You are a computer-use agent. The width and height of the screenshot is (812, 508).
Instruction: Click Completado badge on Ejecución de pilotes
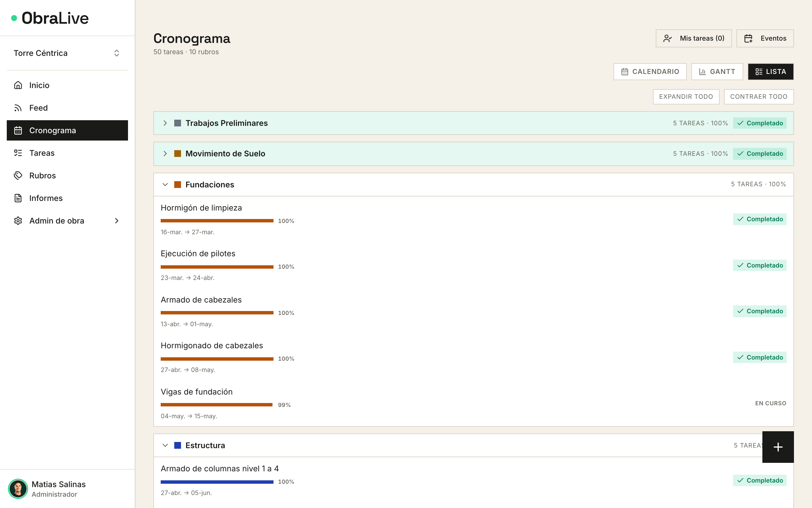760,265
